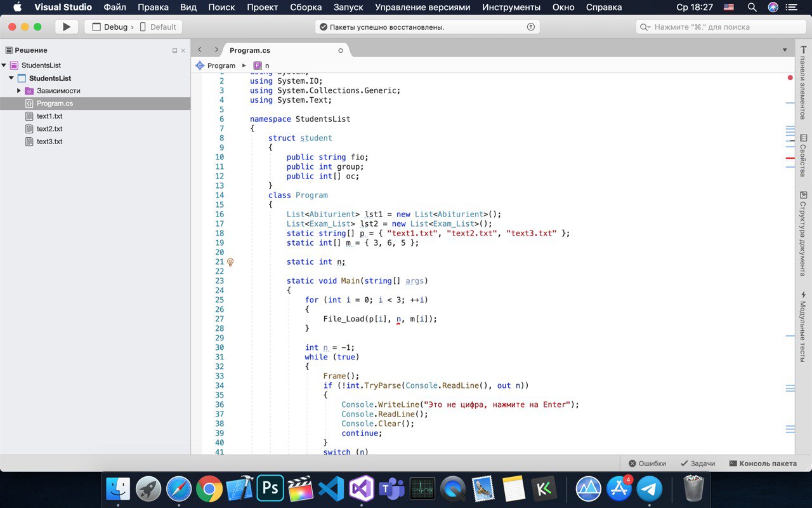Switch to the Program.cs tab
Image resolution: width=812 pixels, height=508 pixels.
pos(249,50)
